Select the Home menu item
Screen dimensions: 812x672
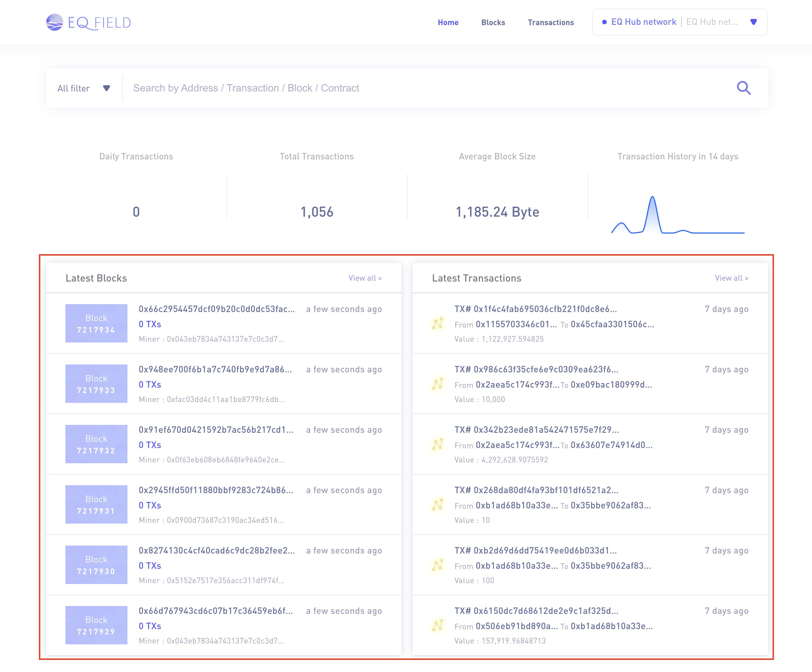click(x=448, y=23)
